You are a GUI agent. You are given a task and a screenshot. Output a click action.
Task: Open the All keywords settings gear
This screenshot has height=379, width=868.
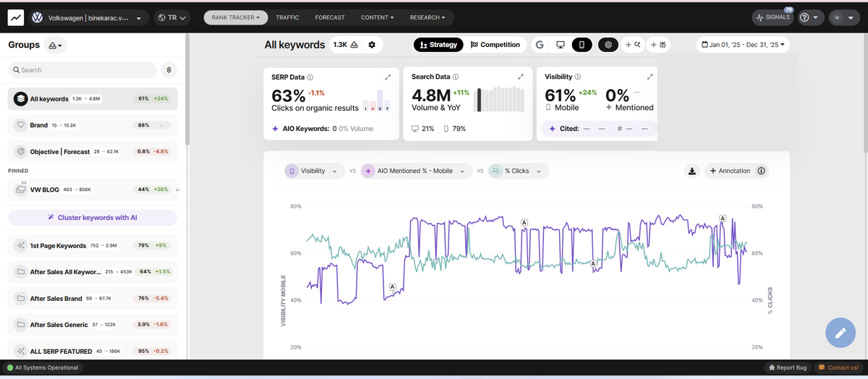(x=372, y=45)
